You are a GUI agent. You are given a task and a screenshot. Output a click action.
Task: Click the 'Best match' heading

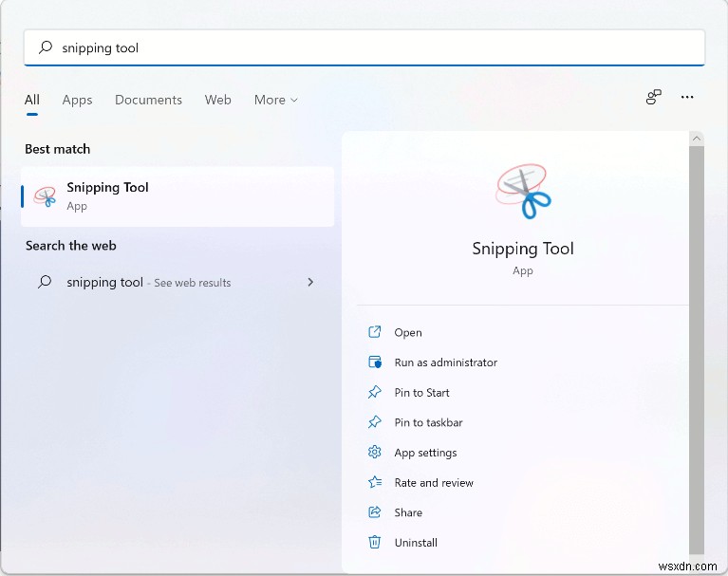click(x=58, y=149)
